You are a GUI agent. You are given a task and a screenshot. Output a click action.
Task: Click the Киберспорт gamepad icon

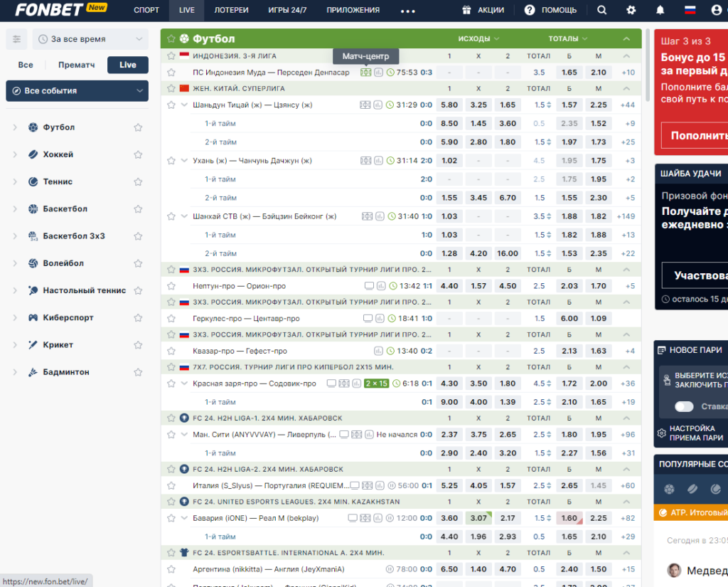tap(33, 318)
